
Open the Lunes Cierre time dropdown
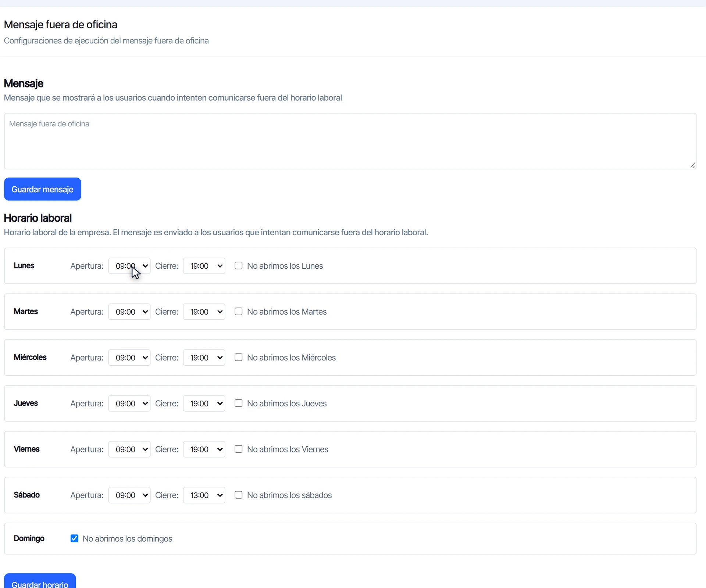coord(204,266)
